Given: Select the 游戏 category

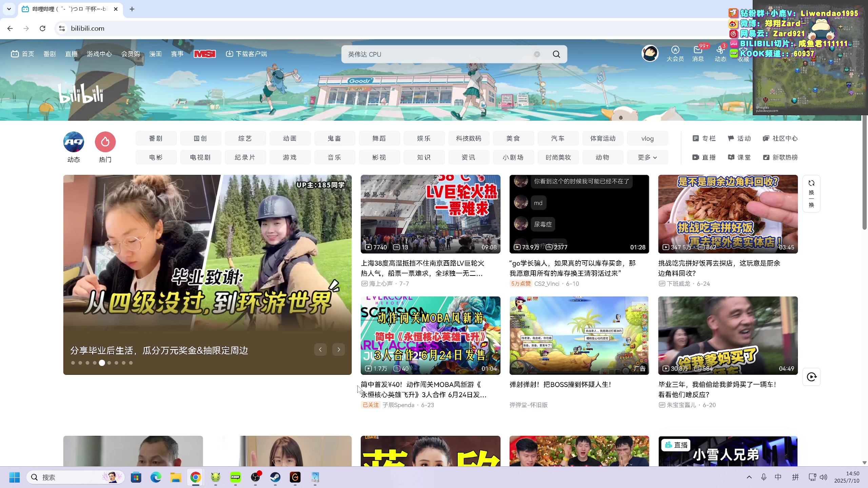Looking at the screenshot, I should point(290,157).
